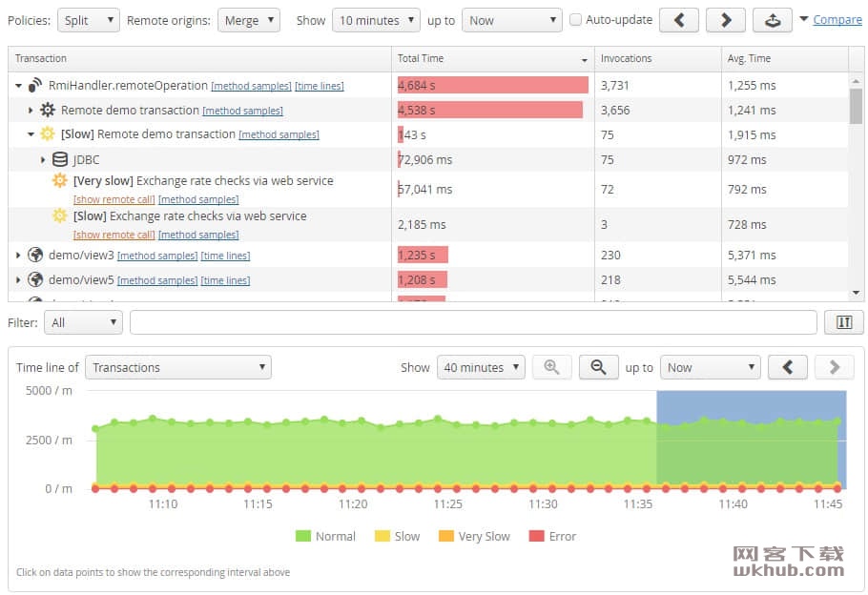This screenshot has width=868, height=595.
Task: Expand the demo/view3 row
Action: [x=18, y=256]
